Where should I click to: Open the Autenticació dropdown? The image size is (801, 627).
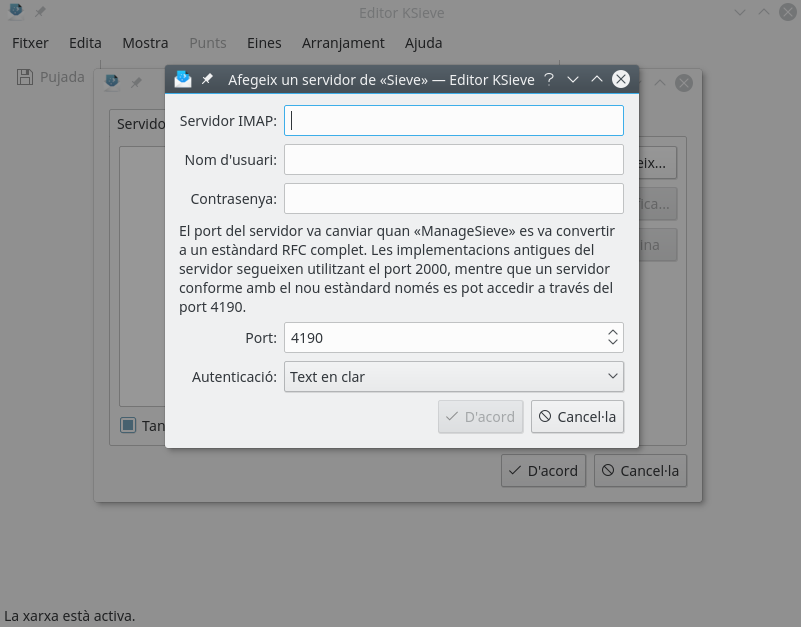453,377
